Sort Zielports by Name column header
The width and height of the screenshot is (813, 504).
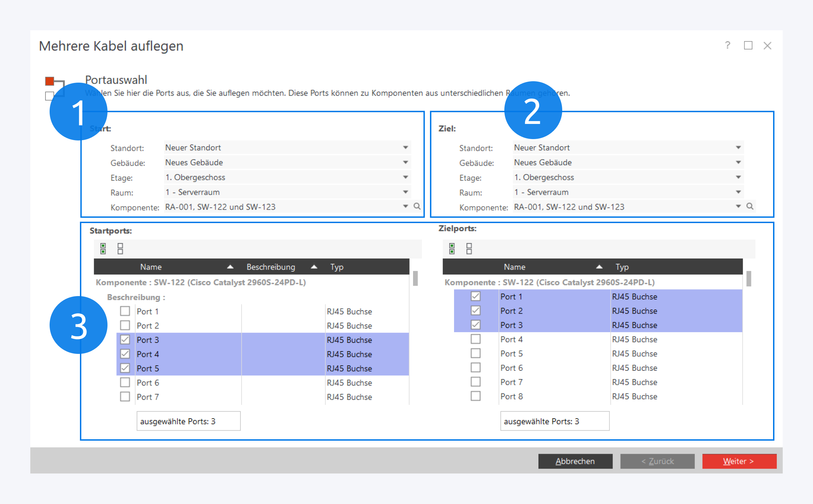click(x=514, y=267)
